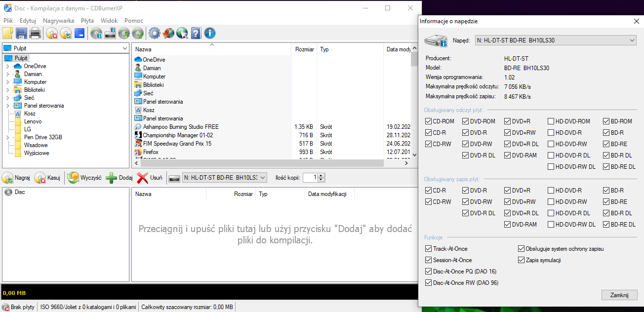Screen dimensions: 644x312
Task: Click the Ashampoo Burning Studio FREE shortcut
Action: click(181, 127)
